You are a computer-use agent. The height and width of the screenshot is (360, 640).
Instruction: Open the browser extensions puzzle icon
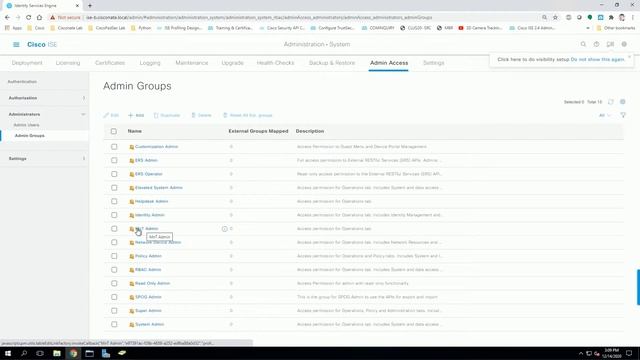pos(611,18)
